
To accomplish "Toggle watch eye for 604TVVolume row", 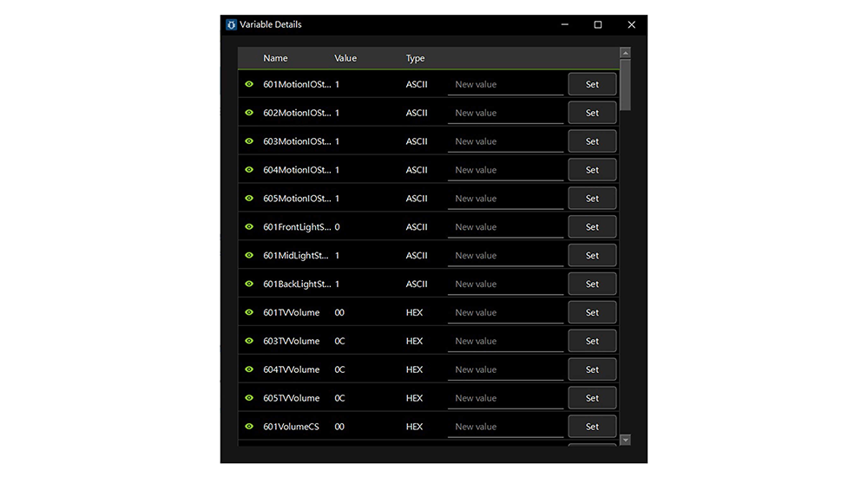I will pyautogui.click(x=249, y=369).
